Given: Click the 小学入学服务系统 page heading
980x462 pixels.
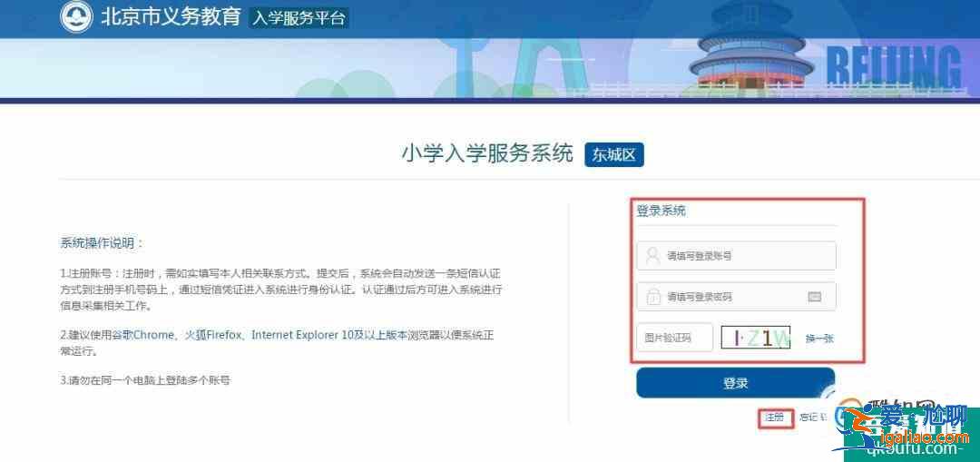Looking at the screenshot, I should coord(487,153).
